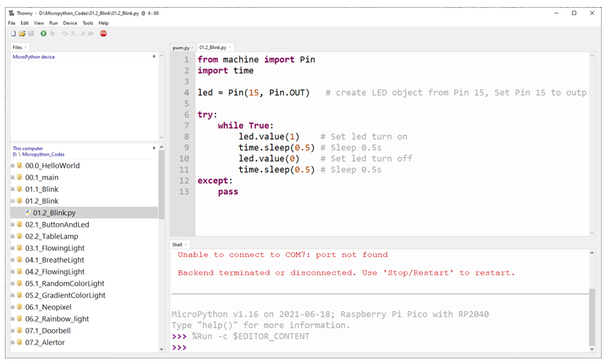Select the 06.1_Neopixel folder row
This screenshot has width=608, height=364.
pyautogui.click(x=84, y=307)
